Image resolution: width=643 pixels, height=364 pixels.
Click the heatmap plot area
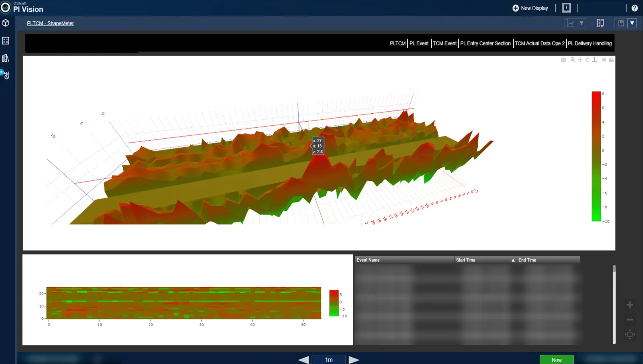184,303
